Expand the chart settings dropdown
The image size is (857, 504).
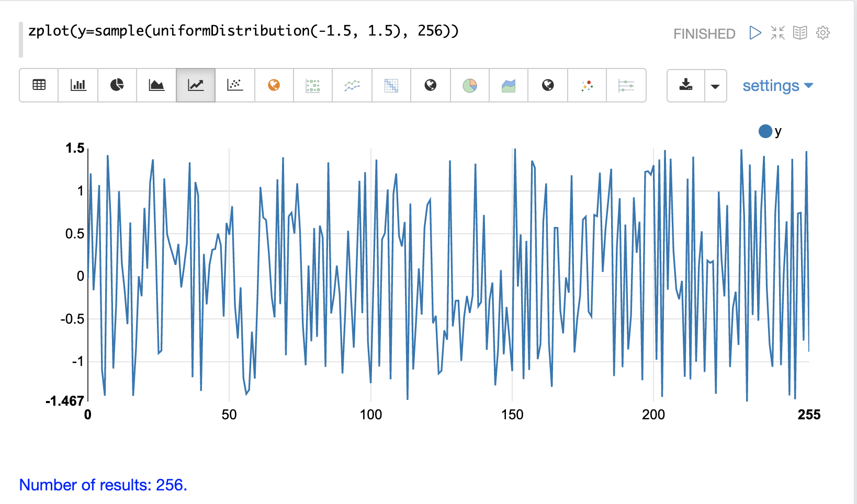[777, 86]
